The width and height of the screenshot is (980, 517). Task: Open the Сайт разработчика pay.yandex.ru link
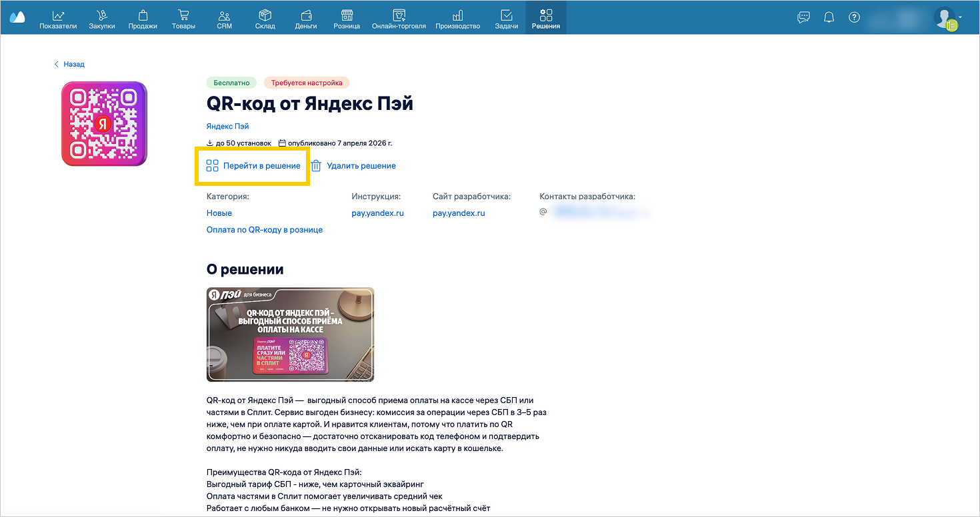coord(459,213)
